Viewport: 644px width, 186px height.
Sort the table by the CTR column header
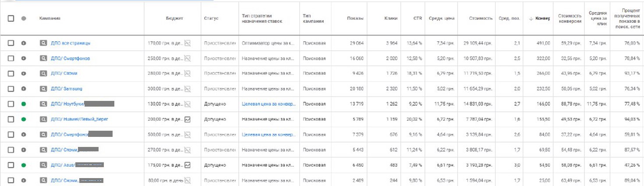coord(418,18)
